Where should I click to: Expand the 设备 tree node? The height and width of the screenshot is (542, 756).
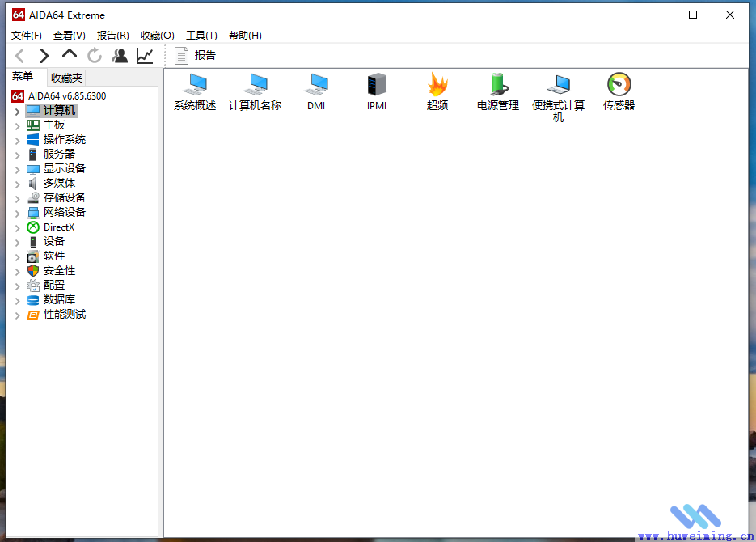tap(17, 242)
